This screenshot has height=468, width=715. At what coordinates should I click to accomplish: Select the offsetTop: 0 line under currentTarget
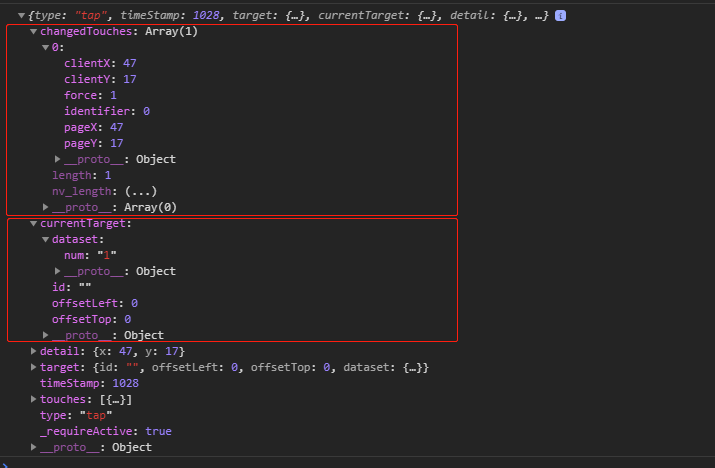tap(92, 319)
